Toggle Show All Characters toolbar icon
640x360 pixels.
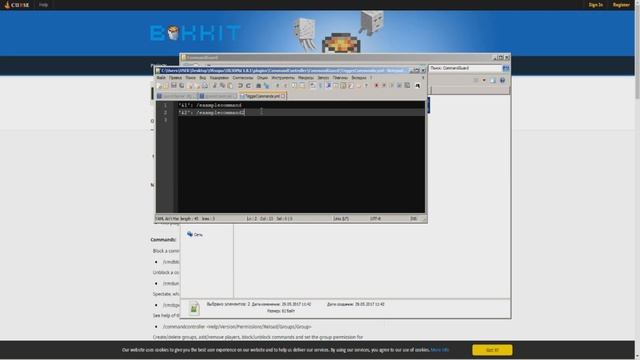pos(320,86)
